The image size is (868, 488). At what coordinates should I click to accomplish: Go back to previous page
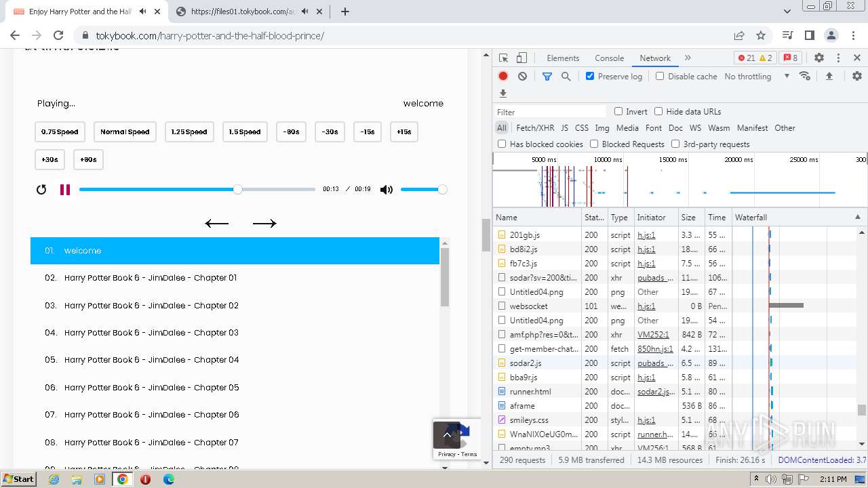point(15,35)
